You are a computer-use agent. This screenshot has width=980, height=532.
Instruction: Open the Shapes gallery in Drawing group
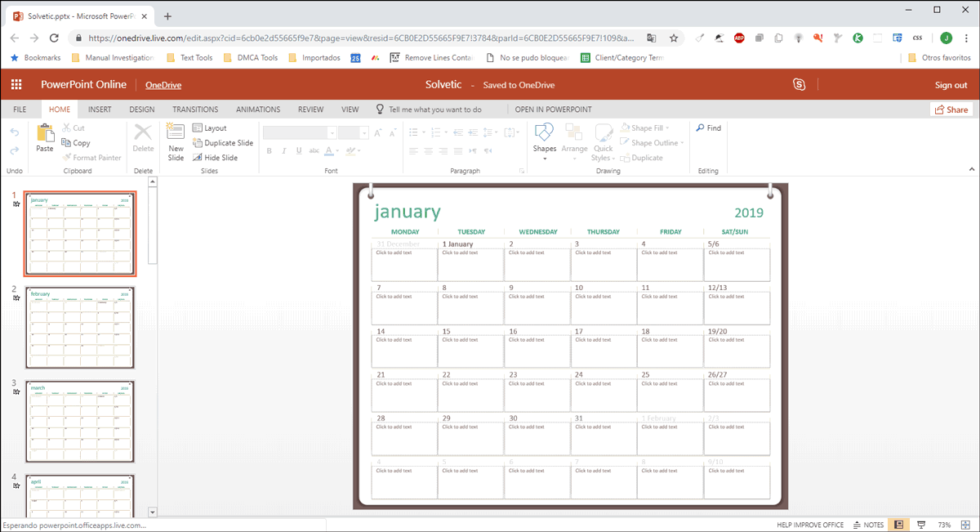pyautogui.click(x=544, y=142)
